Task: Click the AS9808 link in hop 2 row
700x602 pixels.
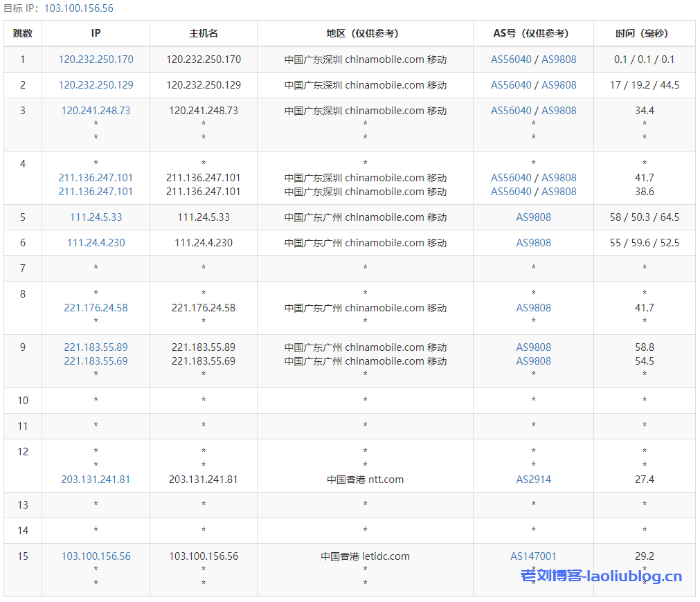Action: click(559, 85)
